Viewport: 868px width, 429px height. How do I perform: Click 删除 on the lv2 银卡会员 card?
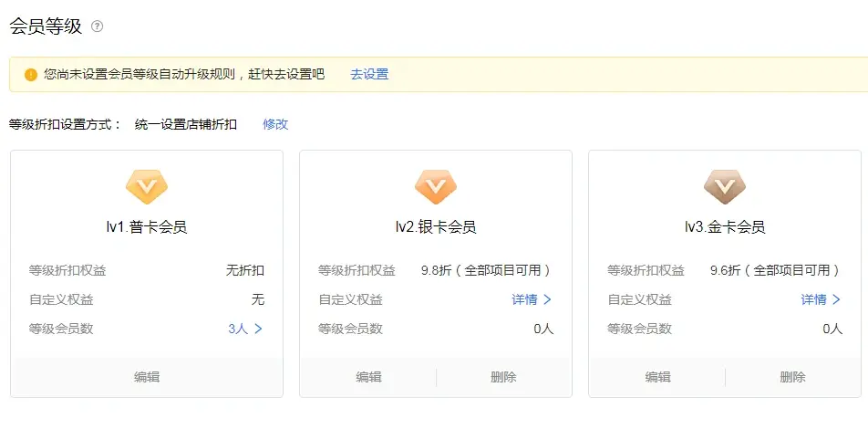(x=503, y=378)
